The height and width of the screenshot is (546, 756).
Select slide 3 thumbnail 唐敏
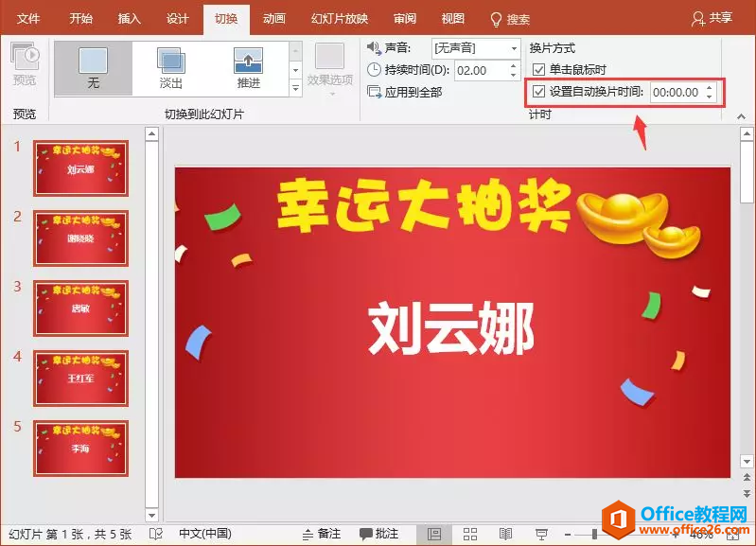tap(81, 308)
